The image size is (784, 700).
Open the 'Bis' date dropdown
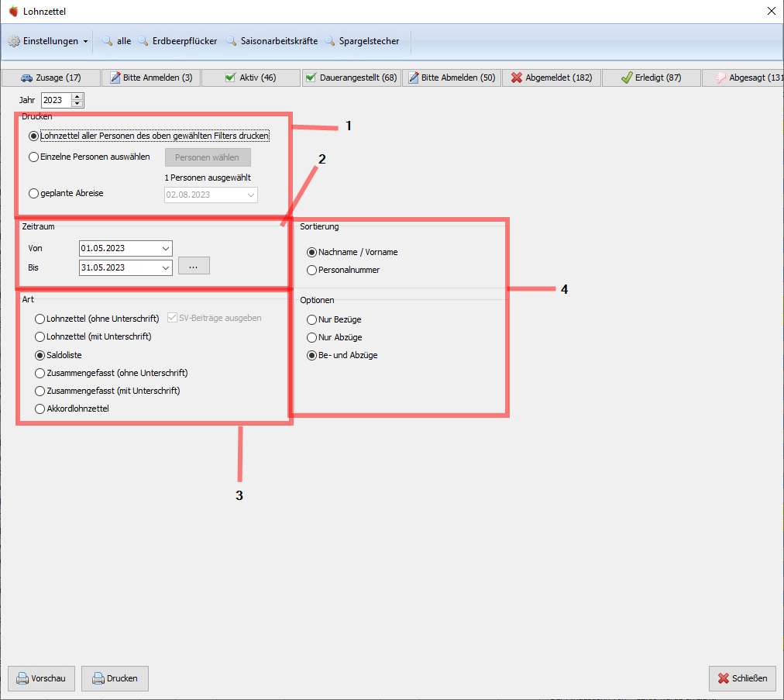[166, 267]
